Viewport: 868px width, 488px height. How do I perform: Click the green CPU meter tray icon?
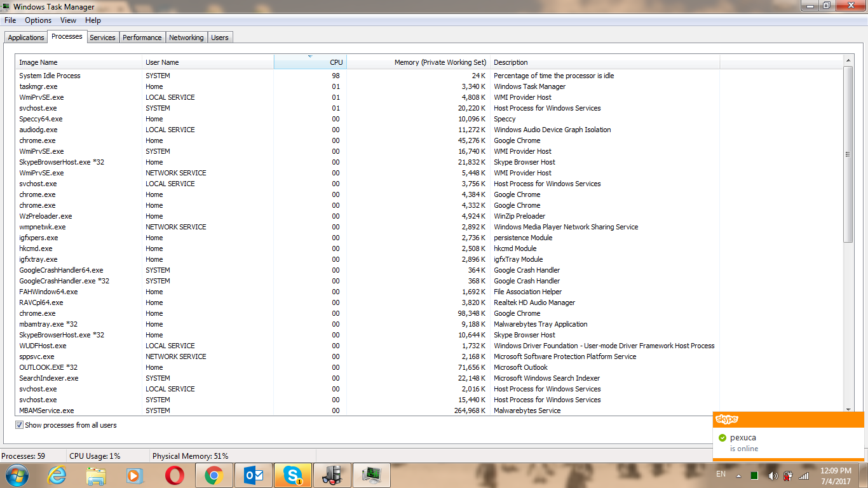point(754,475)
